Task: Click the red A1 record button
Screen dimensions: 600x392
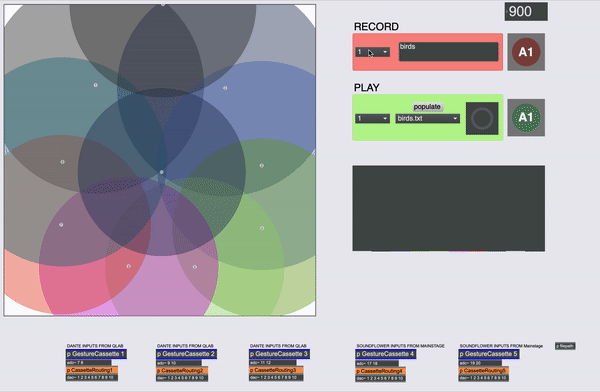Action: click(526, 52)
